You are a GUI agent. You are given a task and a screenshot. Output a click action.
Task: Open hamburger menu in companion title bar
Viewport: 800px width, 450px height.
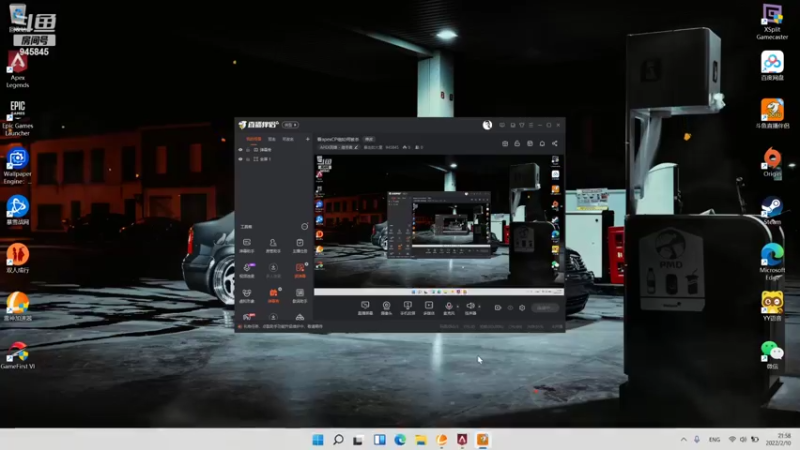(531, 125)
